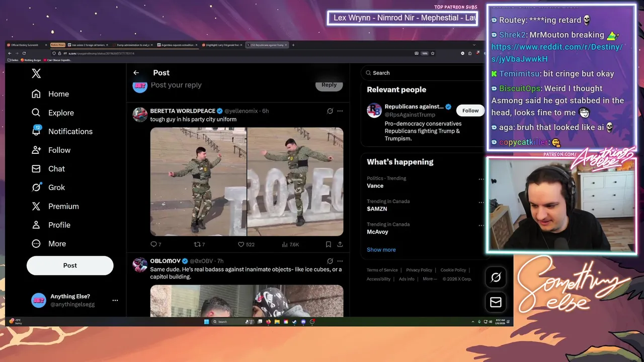Click the white Post button
This screenshot has height=362, width=644.
click(x=70, y=265)
